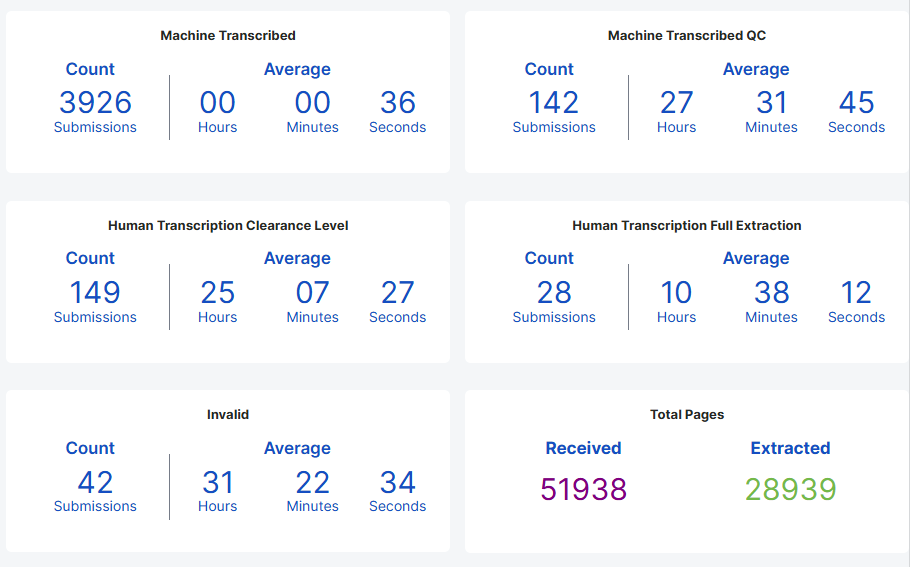
Task: Click the Human Transcription Clearance Level title
Action: (x=228, y=226)
